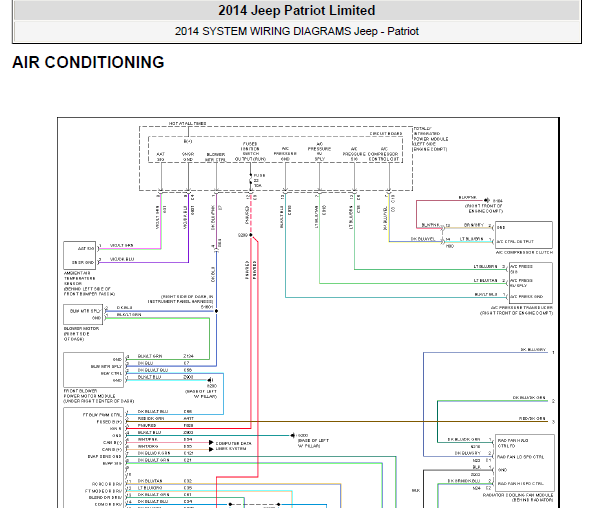Viewport: 602px width, 508px height.
Task: Click the 'RIGHT SIDE OF DASH' harness note
Action: tap(180, 299)
